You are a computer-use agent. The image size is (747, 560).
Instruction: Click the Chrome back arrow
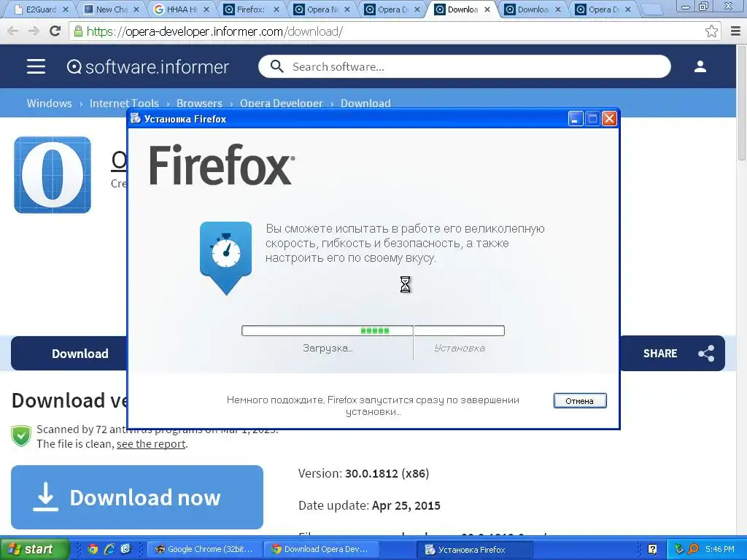coord(13,31)
